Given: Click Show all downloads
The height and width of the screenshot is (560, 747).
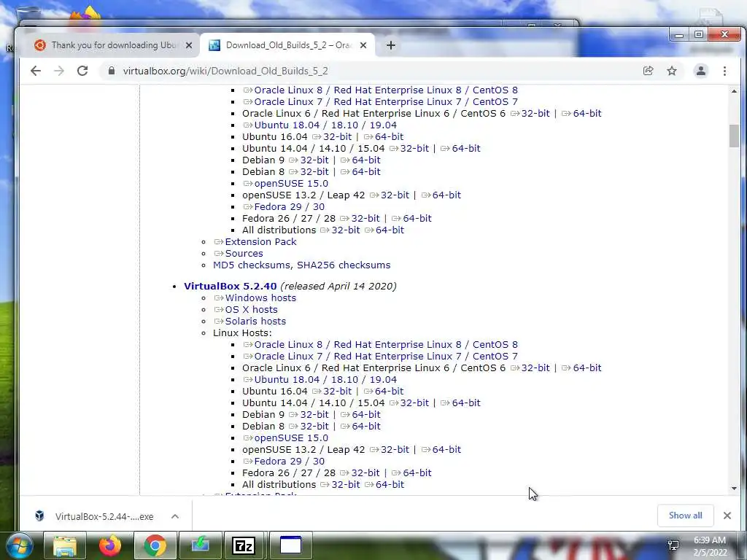Looking at the screenshot, I should coord(685,516).
